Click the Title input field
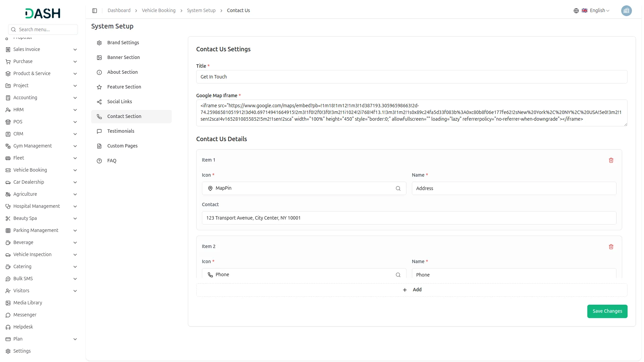 (x=412, y=77)
